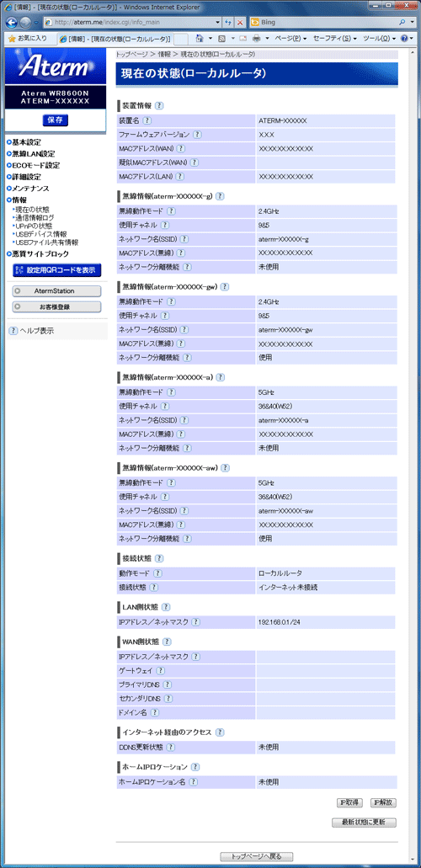Open help icon beside 疑似MACアドレス(WAN)

[x=194, y=162]
